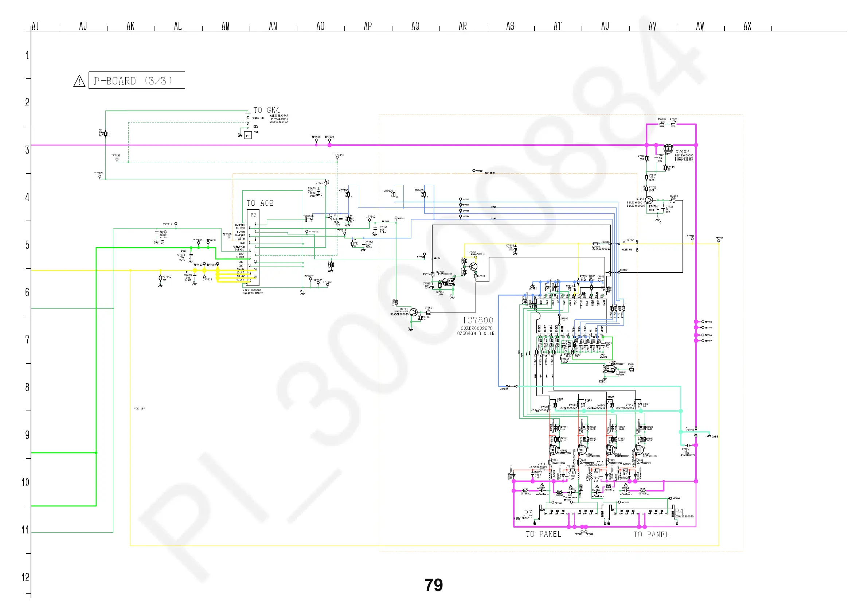The height and width of the screenshot is (614, 868).
Task: Click the Q7402 MOSFET transistor symbol
Action: pos(668,148)
